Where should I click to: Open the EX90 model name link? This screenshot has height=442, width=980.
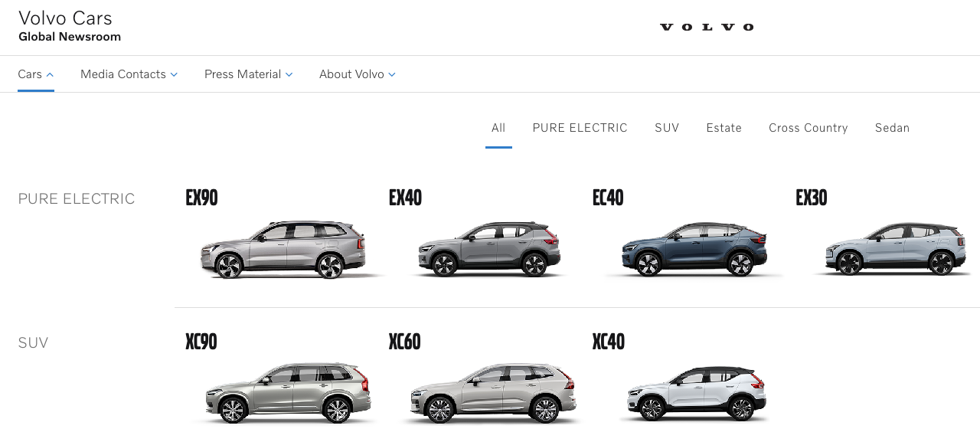(202, 198)
